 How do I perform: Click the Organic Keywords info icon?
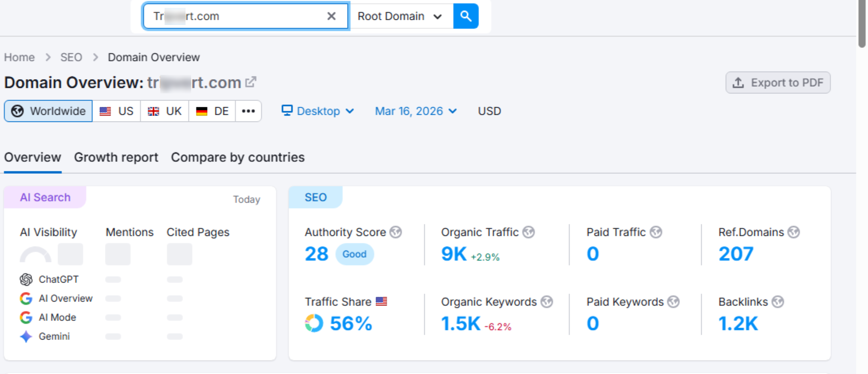(x=548, y=302)
